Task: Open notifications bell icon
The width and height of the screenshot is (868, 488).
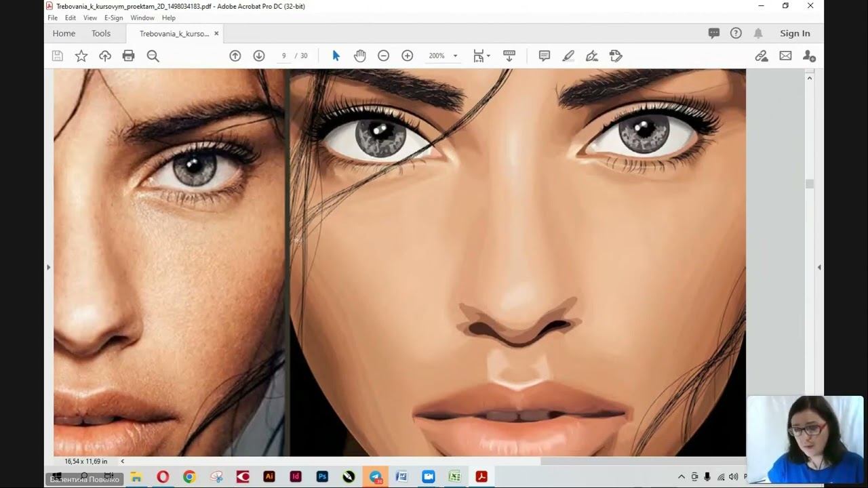Action: pos(758,33)
